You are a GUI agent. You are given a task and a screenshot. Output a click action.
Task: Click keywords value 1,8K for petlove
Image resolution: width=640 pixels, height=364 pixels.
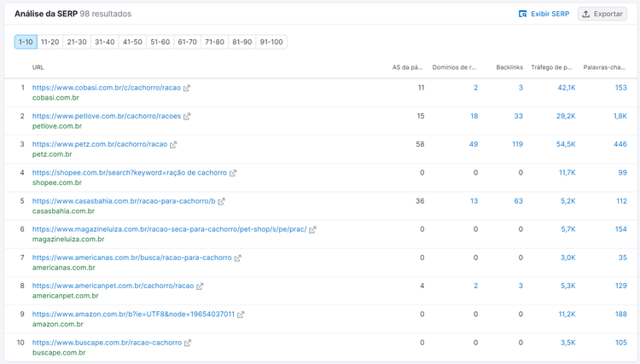tap(620, 116)
